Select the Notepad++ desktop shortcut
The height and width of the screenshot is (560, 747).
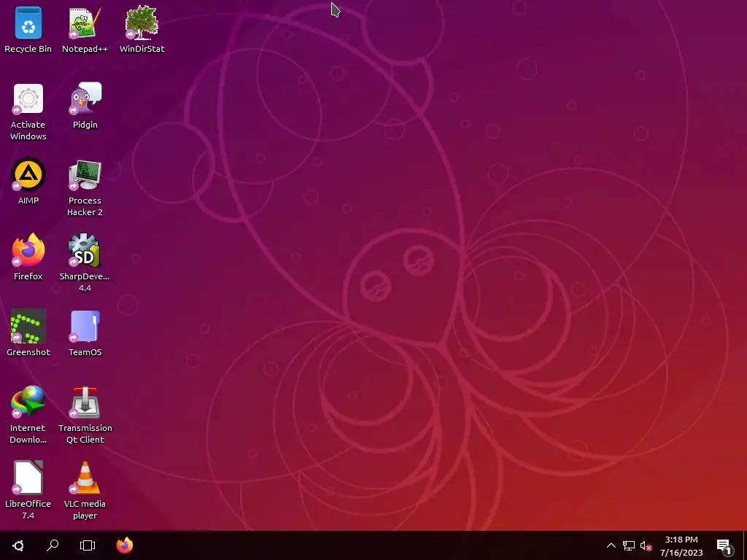coord(85,30)
